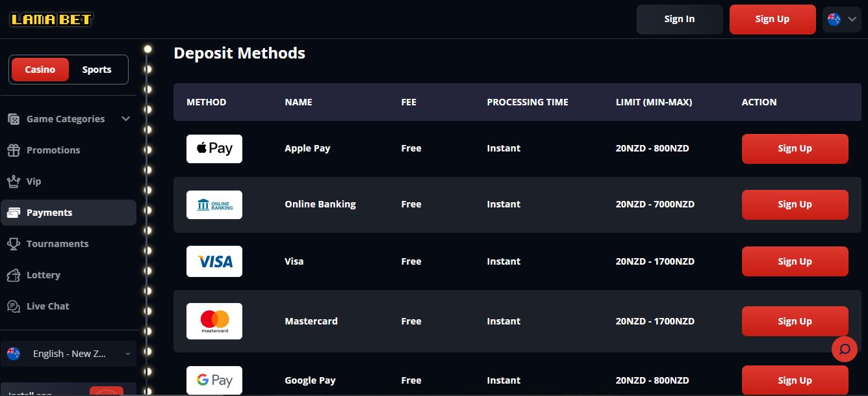This screenshot has height=396, width=868.
Task: Click the Online Banking name text
Action: click(320, 204)
